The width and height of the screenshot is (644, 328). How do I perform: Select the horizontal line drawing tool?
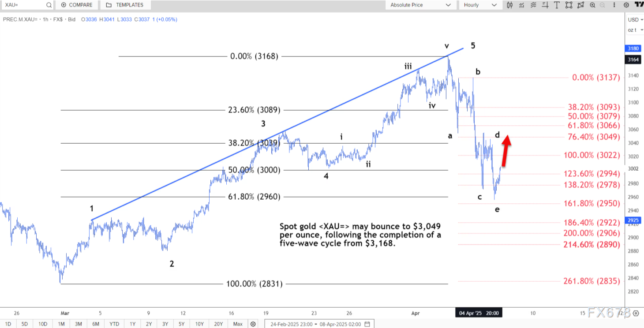545,5
